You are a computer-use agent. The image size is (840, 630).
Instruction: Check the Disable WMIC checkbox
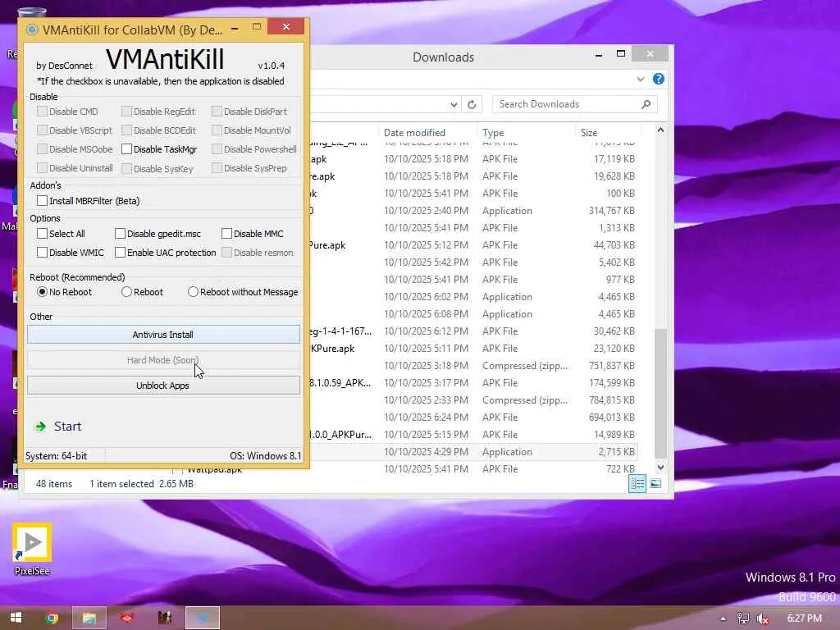point(43,253)
